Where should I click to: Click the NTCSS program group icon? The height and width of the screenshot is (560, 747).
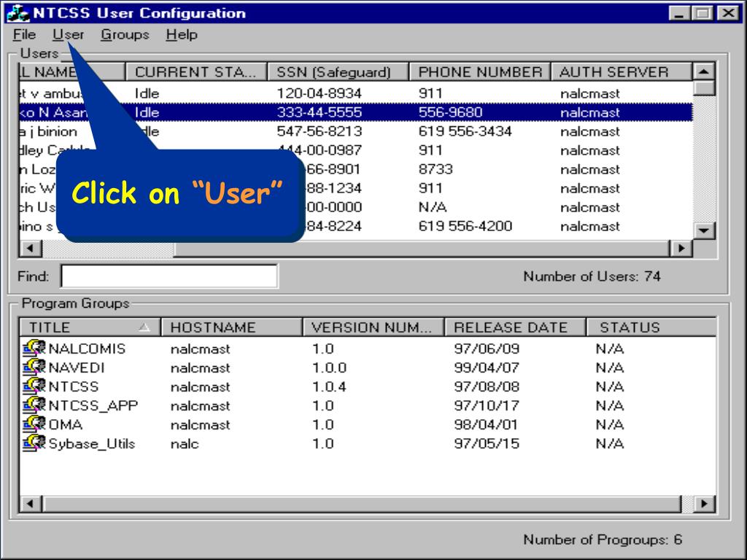[x=34, y=387]
